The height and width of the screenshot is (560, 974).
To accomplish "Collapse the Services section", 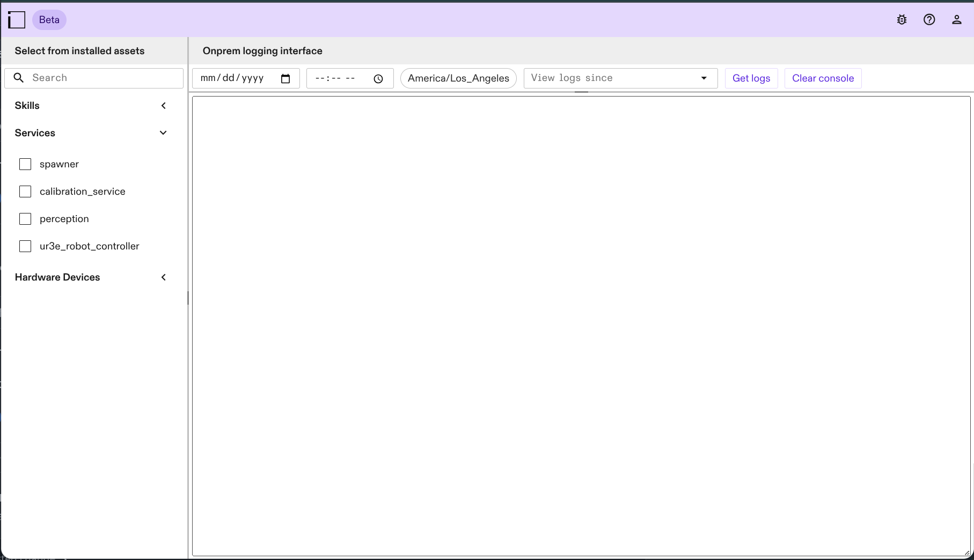I will click(163, 132).
